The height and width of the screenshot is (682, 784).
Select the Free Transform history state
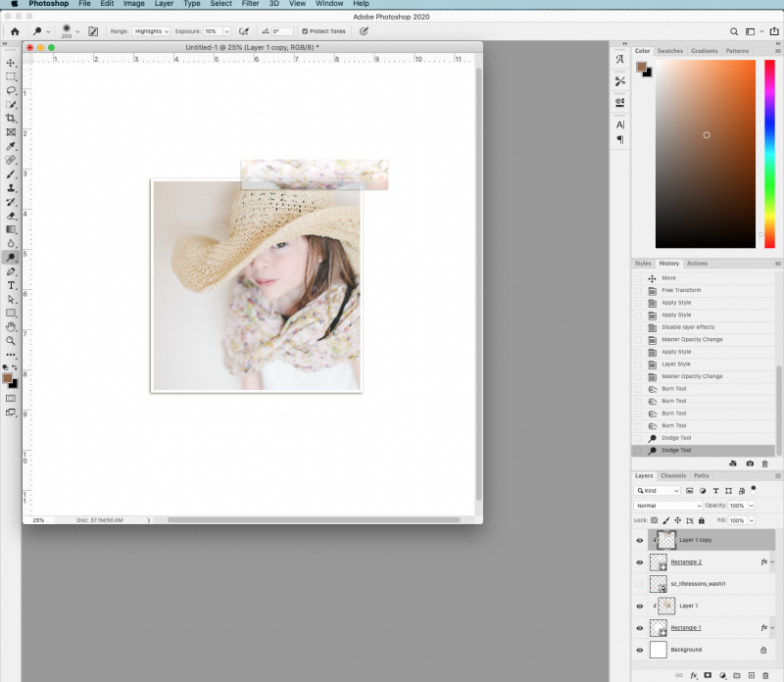703,290
